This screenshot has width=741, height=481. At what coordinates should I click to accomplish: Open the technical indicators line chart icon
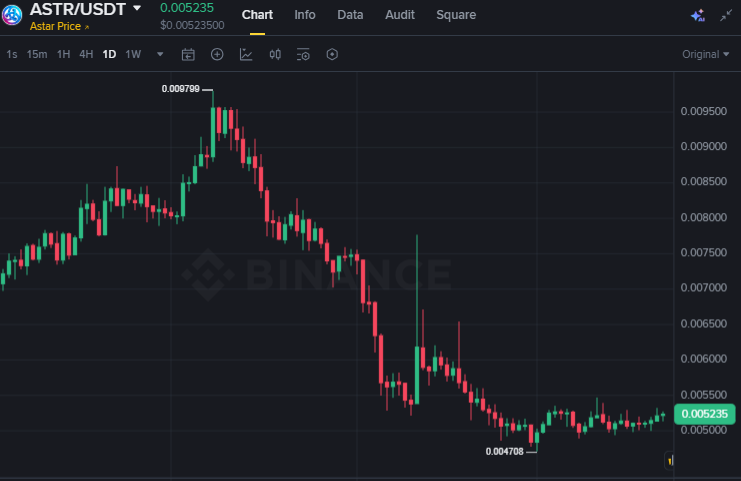(x=246, y=54)
